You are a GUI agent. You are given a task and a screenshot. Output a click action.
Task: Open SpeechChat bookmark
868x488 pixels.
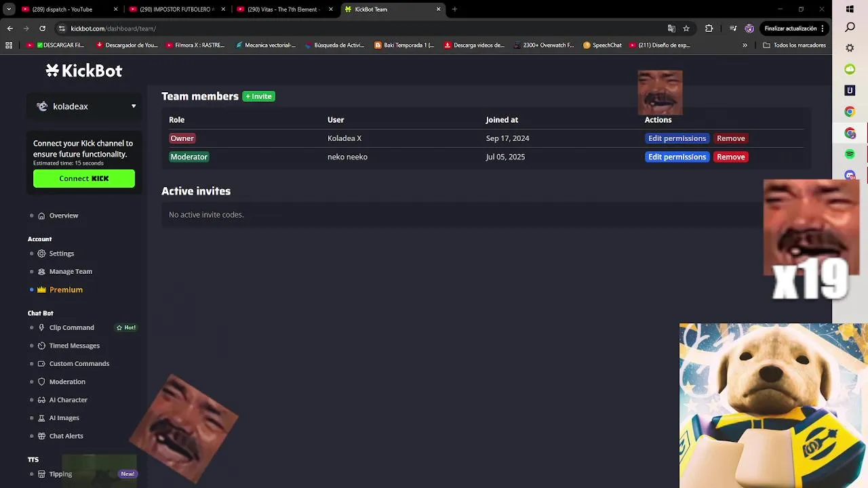(602, 45)
